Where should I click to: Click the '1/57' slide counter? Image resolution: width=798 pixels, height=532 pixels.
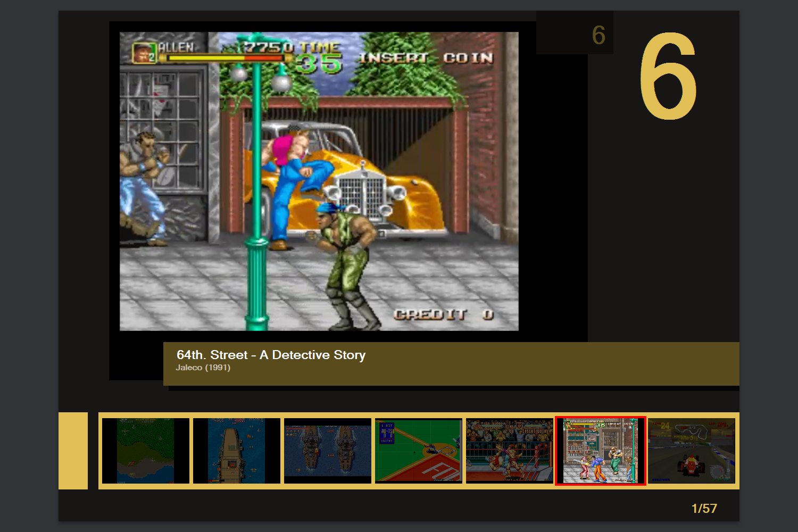(704, 509)
